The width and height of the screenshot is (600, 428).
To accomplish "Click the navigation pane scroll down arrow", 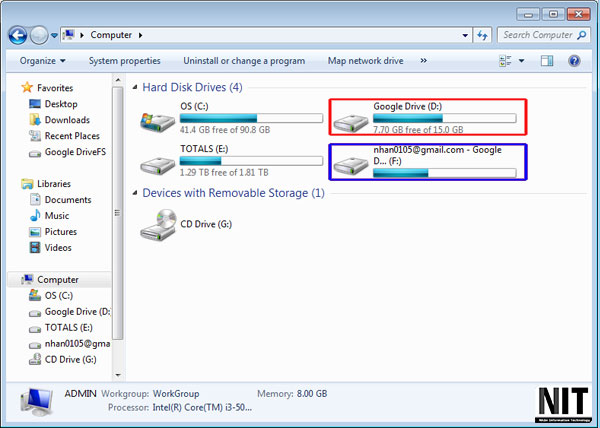I will [117, 375].
